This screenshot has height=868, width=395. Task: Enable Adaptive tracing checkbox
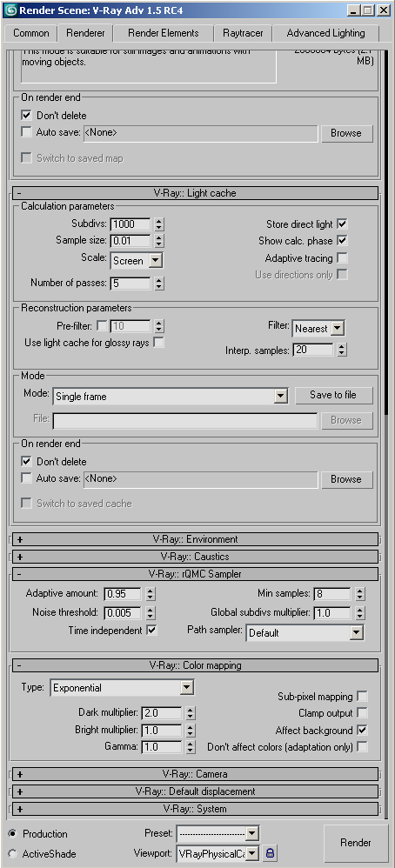coord(343,258)
